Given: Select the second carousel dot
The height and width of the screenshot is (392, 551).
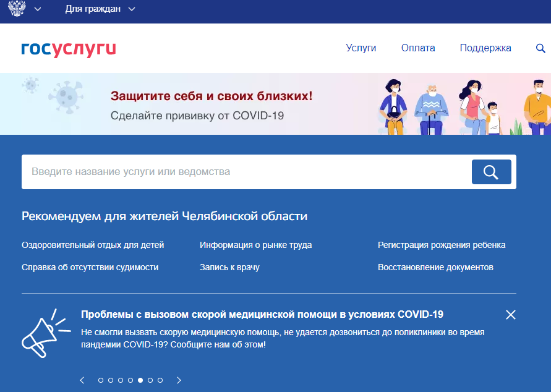Looking at the screenshot, I should pos(111,380).
